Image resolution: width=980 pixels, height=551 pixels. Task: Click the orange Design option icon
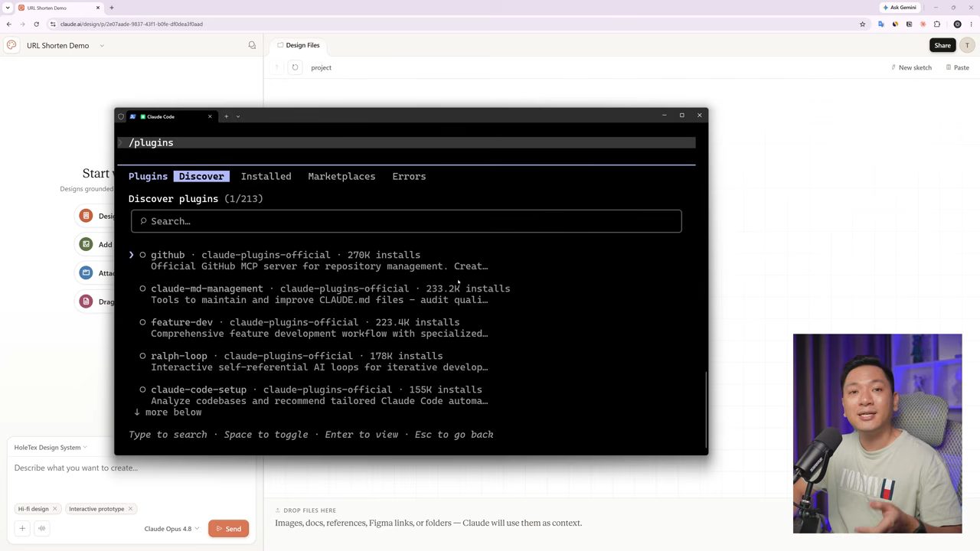coord(86,216)
